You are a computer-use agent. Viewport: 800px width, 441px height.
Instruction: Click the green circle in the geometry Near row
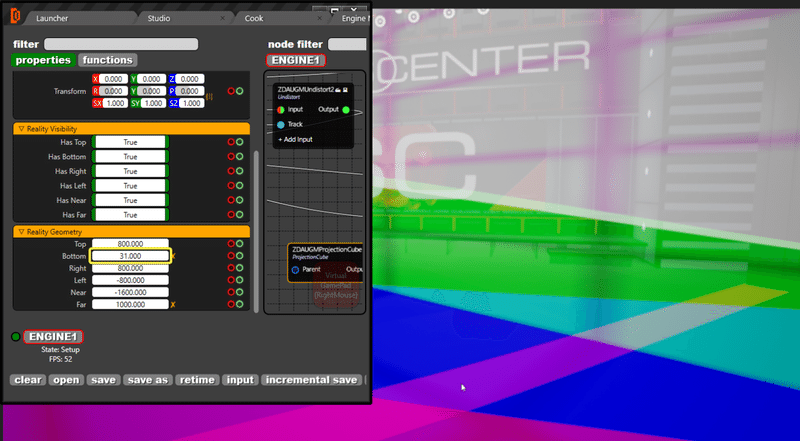coord(239,292)
